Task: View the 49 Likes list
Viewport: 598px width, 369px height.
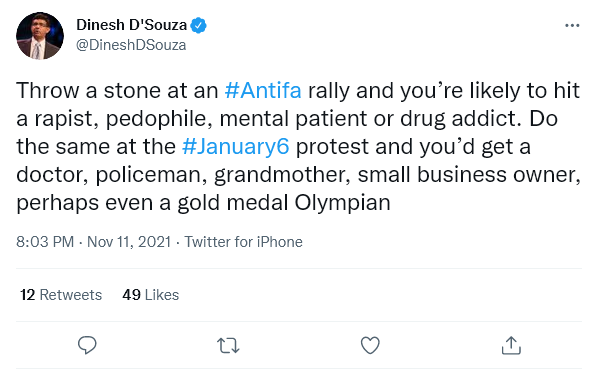Action: click(151, 295)
